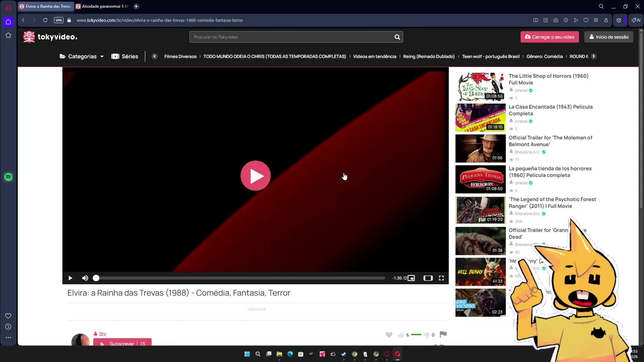Open Vídeos em tendência
This screenshot has width=644, height=362.
pos(375,56)
